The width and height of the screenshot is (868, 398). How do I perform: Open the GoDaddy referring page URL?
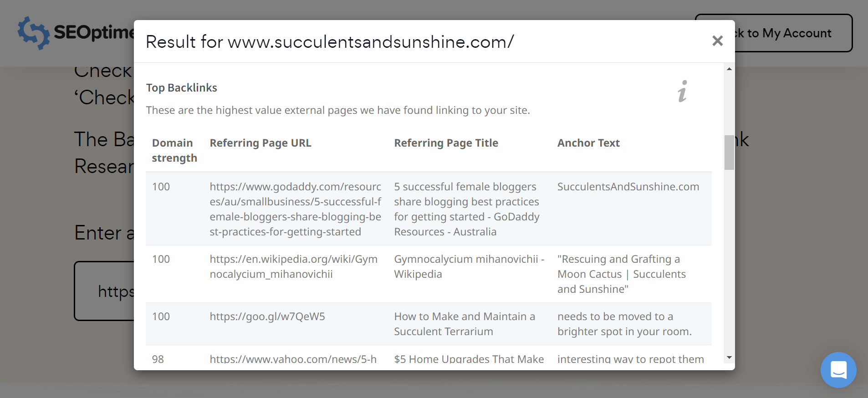point(295,209)
